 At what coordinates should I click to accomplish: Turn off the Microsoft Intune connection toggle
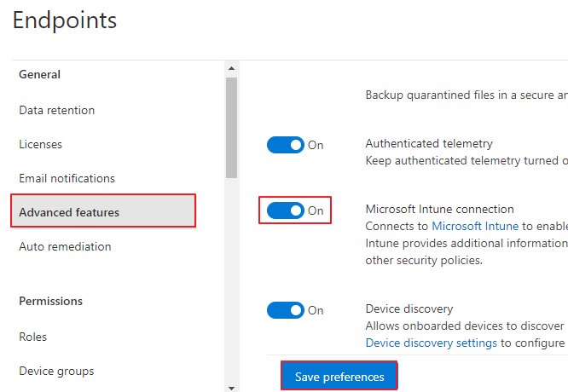[286, 210]
